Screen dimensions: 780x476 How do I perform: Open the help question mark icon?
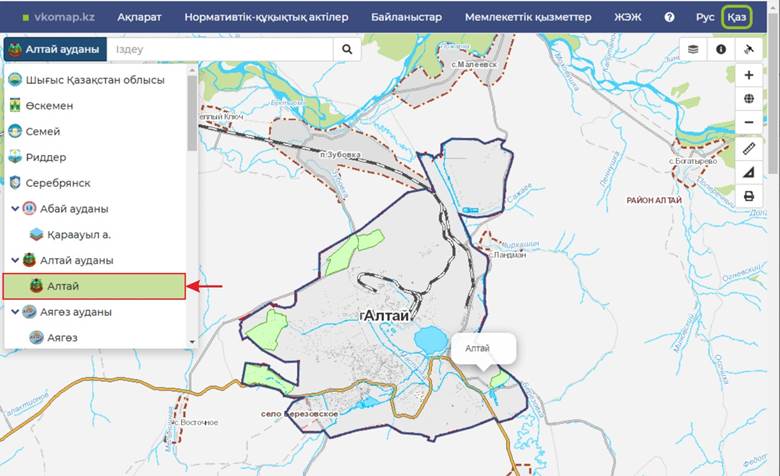pyautogui.click(x=669, y=17)
